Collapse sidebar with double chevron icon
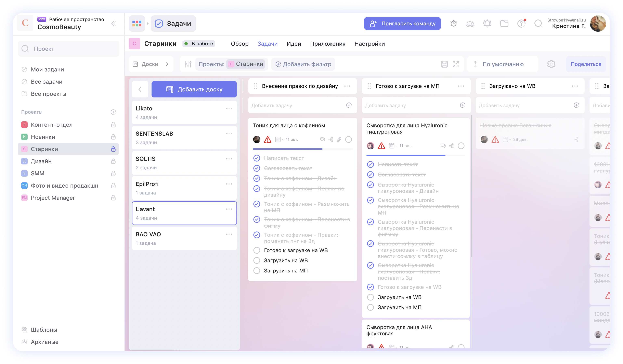Viewport: 623px width, 364px height. (x=114, y=24)
